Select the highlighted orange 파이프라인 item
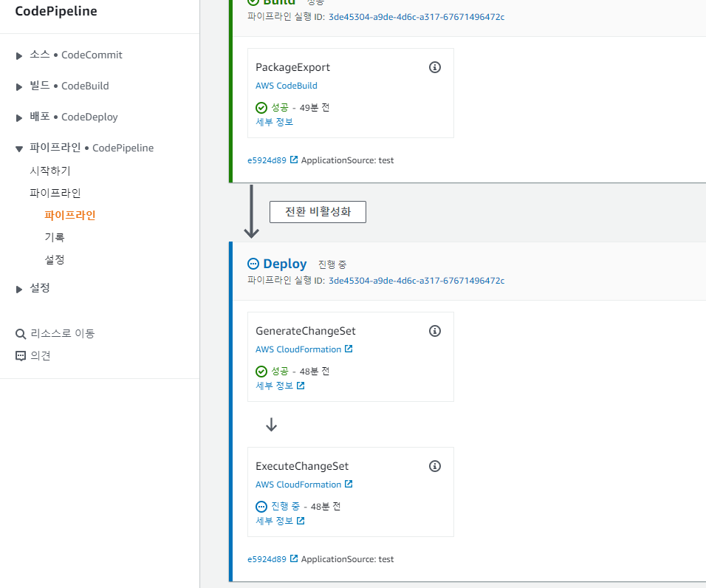The width and height of the screenshot is (706, 588). [70, 215]
